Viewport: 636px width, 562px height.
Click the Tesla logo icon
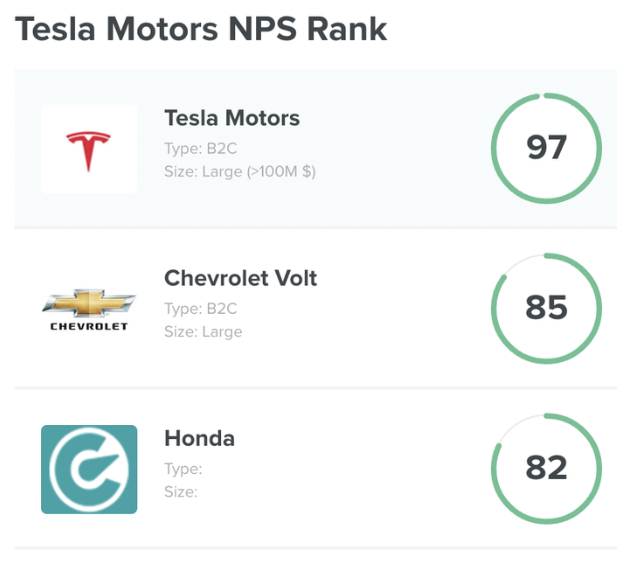tap(88, 152)
